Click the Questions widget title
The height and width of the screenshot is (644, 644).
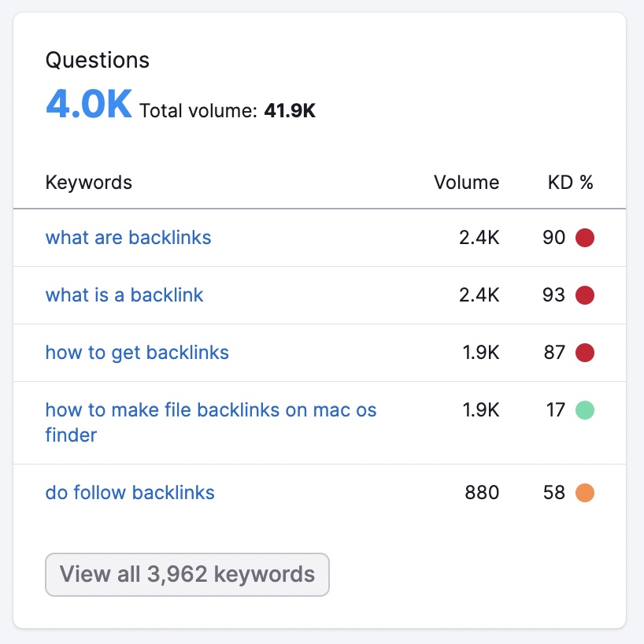[98, 60]
